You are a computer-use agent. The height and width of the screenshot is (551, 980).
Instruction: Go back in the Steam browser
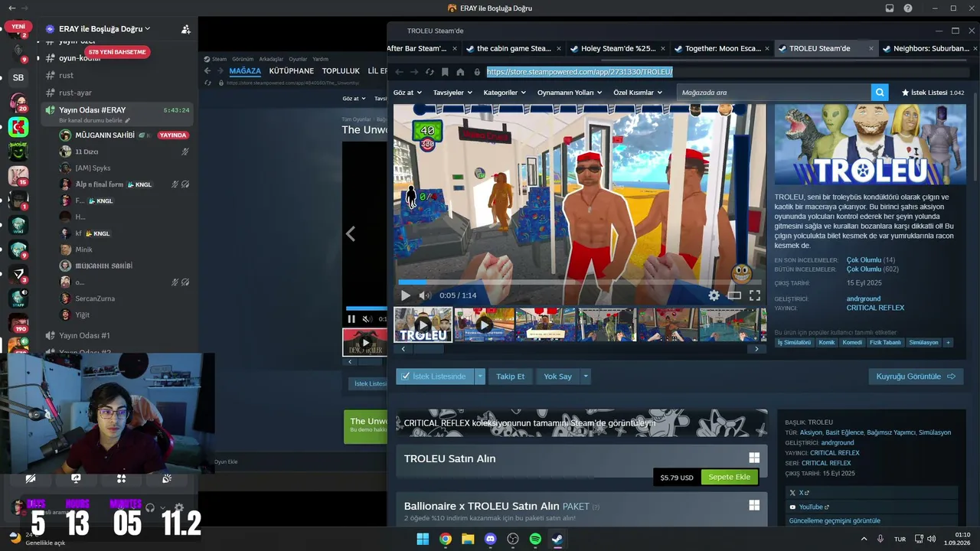tap(398, 72)
